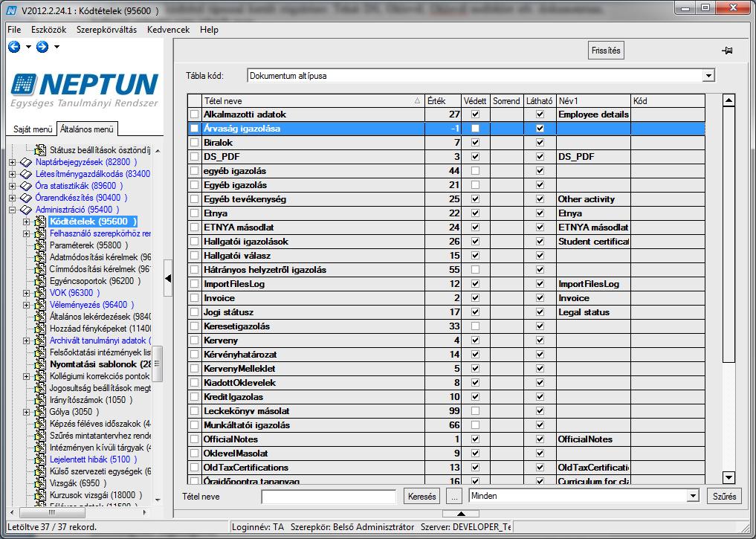Click the Frissítés button
This screenshot has height=539, width=756.
[x=606, y=50]
